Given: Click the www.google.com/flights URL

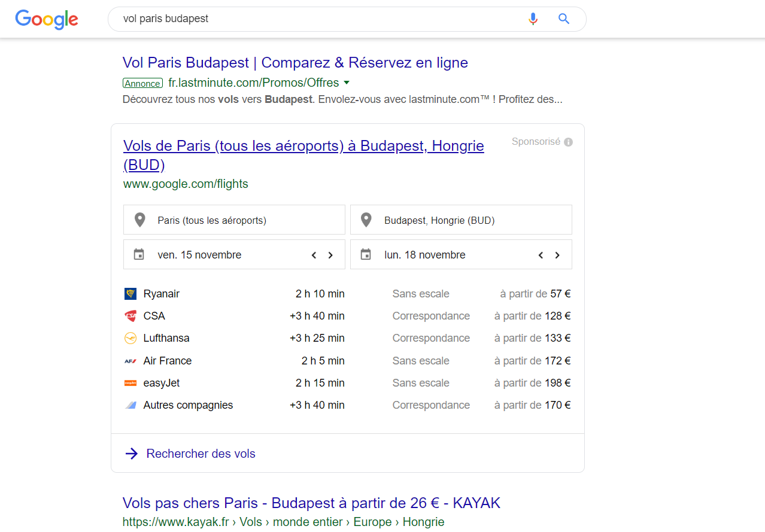Looking at the screenshot, I should (x=186, y=184).
